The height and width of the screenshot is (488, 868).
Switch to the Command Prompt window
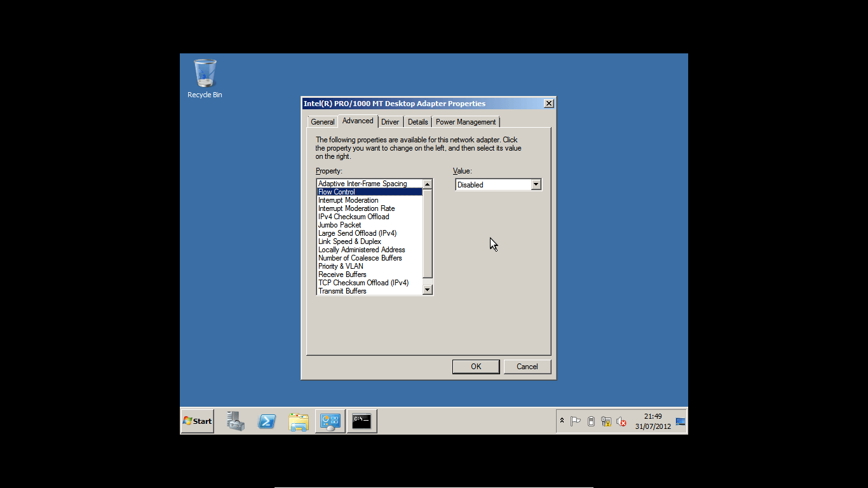tap(362, 421)
